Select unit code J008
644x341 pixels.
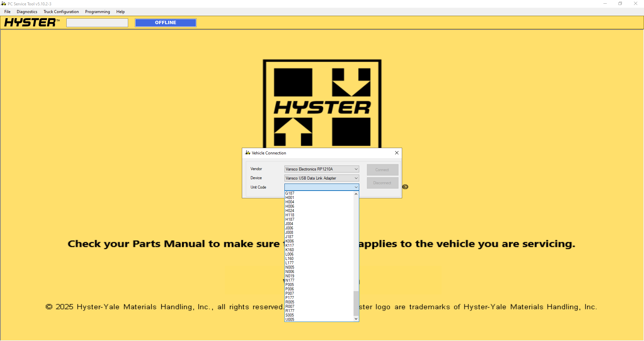click(319, 232)
